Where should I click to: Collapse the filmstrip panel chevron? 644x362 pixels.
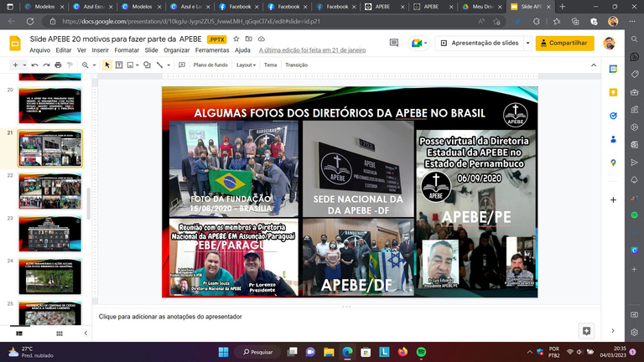[86, 334]
